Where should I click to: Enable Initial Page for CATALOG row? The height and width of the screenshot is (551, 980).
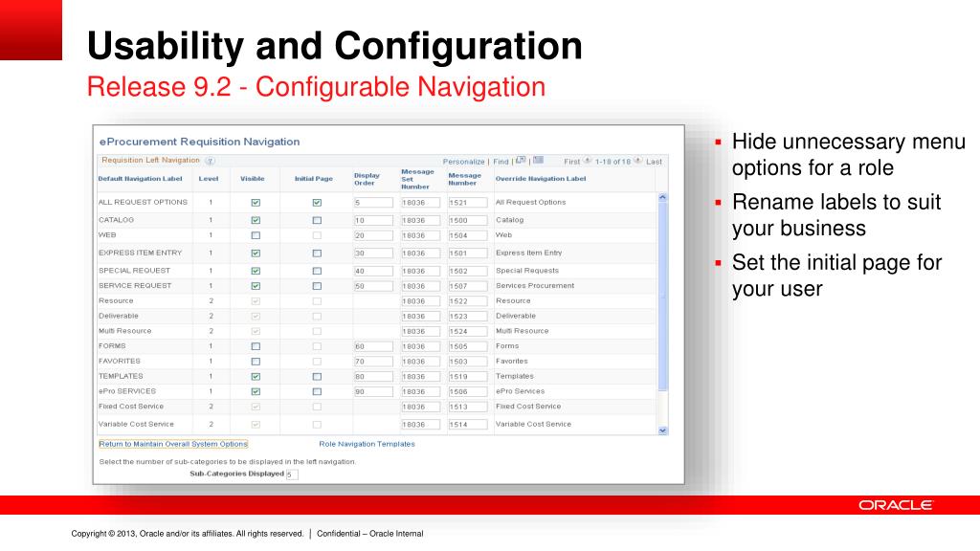317,220
